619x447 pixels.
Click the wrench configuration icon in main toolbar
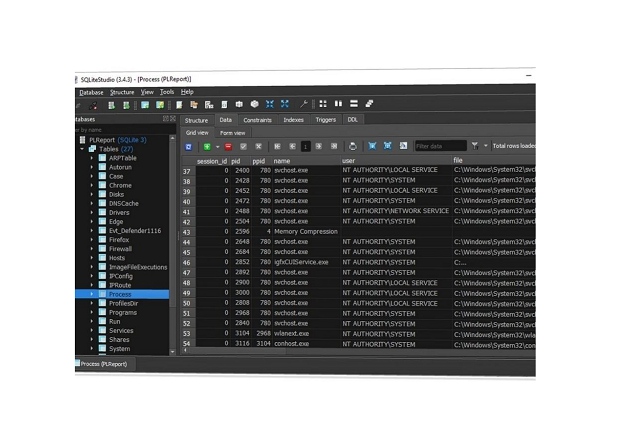[x=304, y=104]
